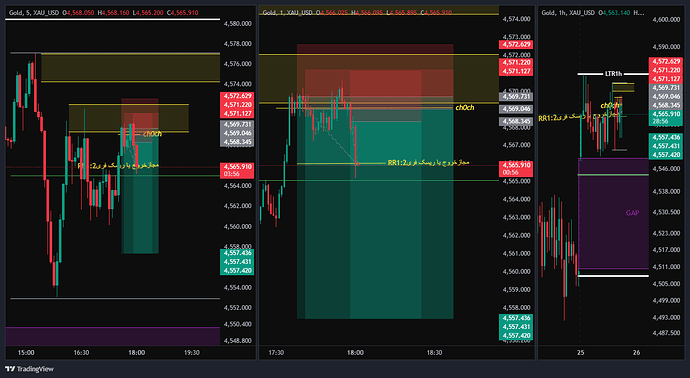690x378 pixels.
Task: Click the 16:30 time label on 5-minute chart
Action: point(81,352)
